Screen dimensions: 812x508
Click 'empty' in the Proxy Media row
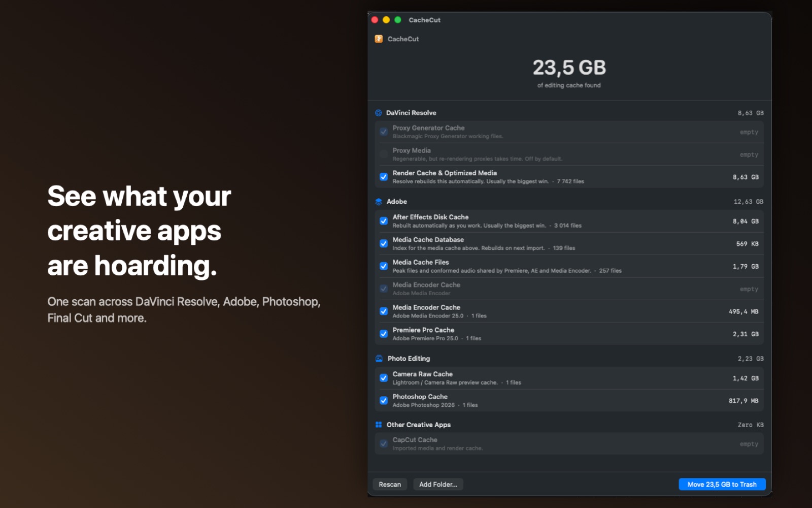tap(749, 155)
